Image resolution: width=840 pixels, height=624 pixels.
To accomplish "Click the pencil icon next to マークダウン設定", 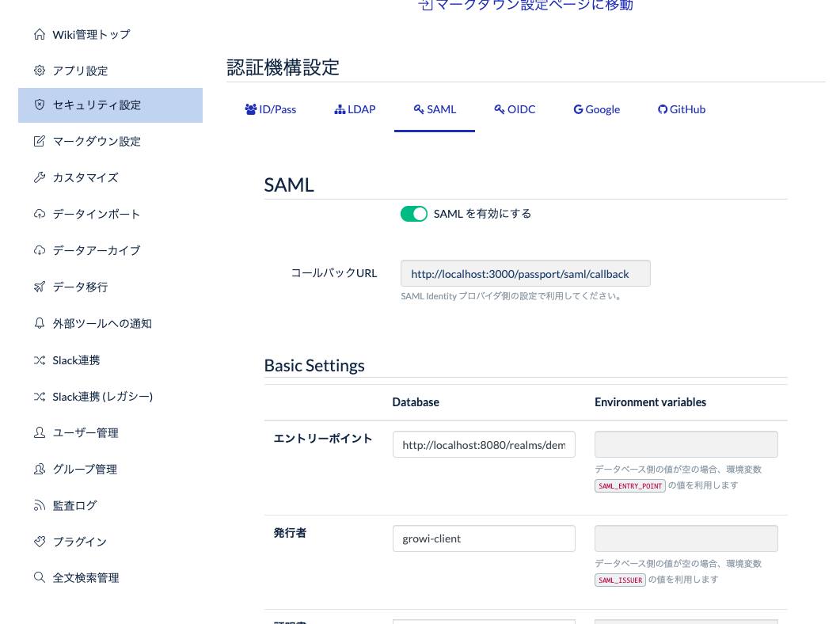I will coord(39,141).
